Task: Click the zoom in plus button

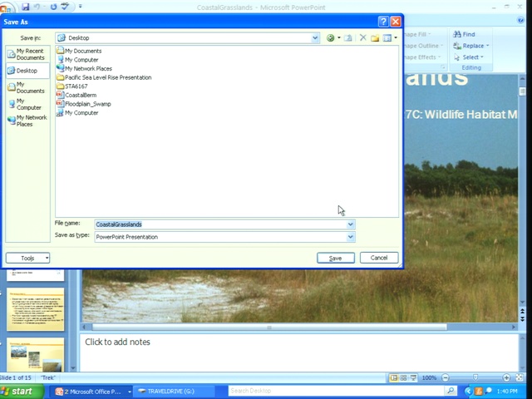Action: tap(506, 377)
